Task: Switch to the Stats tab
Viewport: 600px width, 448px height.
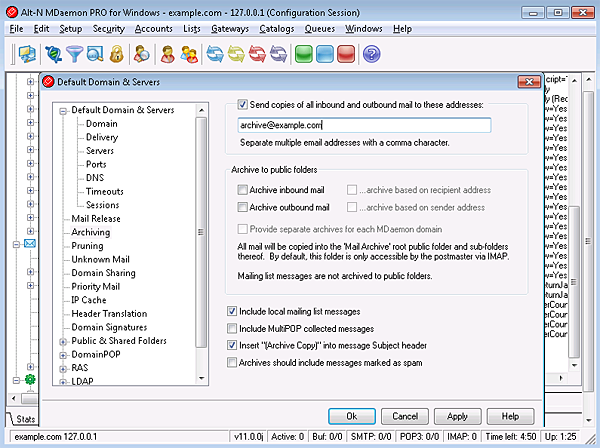Action: 24,419
